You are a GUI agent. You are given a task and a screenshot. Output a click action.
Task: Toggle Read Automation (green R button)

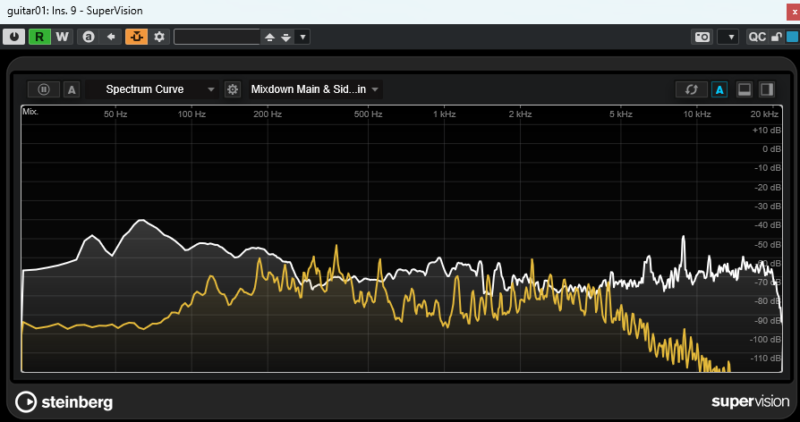(x=39, y=37)
